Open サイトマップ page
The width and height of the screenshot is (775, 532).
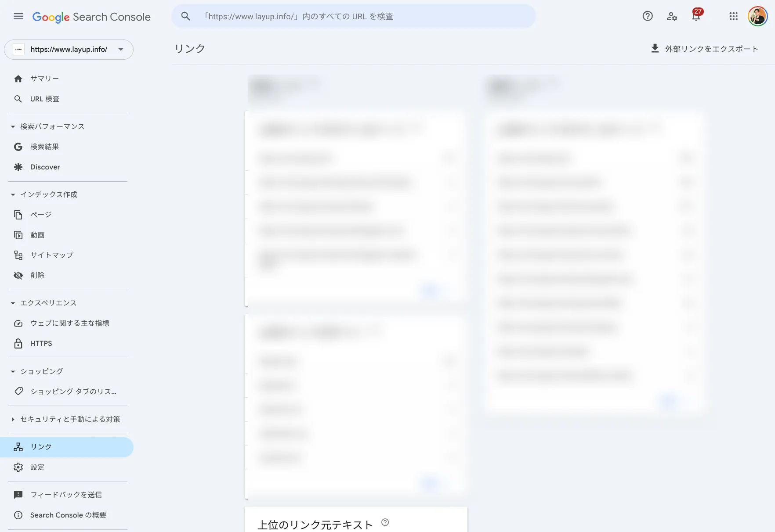[52, 255]
